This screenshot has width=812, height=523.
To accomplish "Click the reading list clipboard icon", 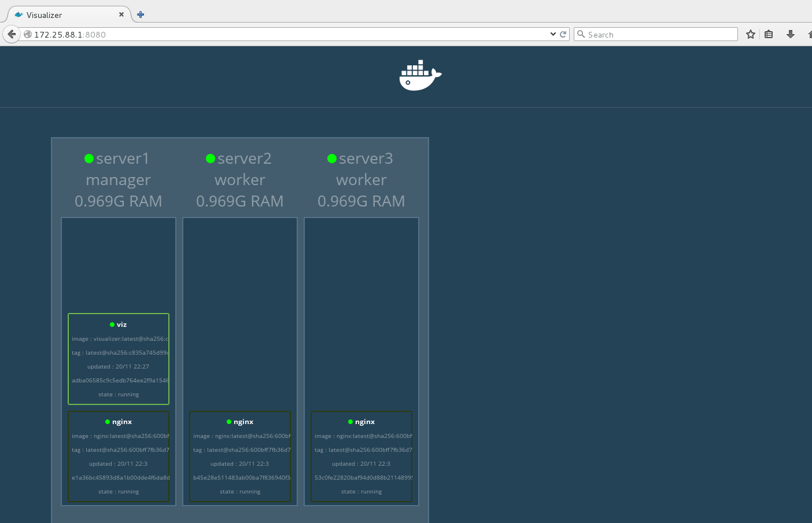I will tap(769, 34).
